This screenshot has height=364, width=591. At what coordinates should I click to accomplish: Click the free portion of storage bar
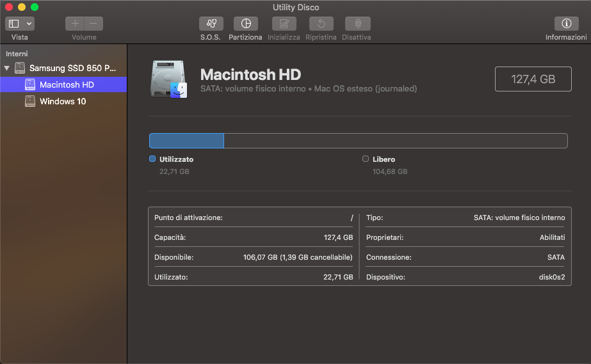(x=395, y=141)
